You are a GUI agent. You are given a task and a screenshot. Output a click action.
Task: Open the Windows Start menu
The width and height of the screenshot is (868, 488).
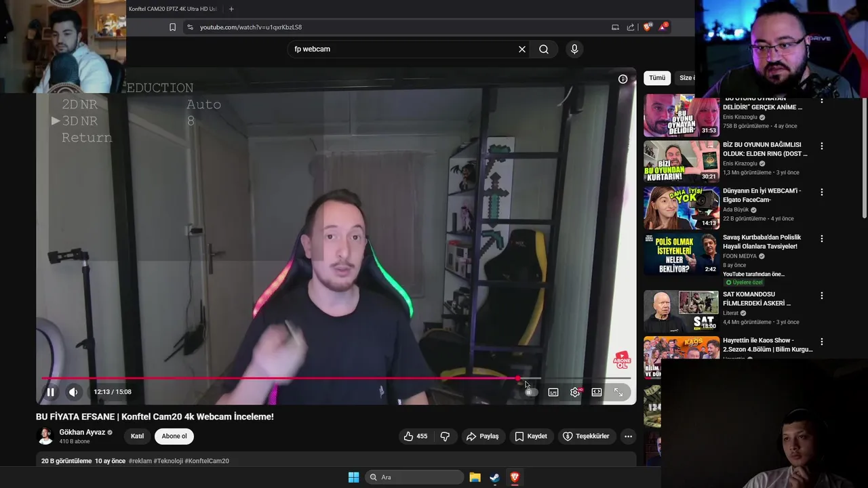pos(353,477)
